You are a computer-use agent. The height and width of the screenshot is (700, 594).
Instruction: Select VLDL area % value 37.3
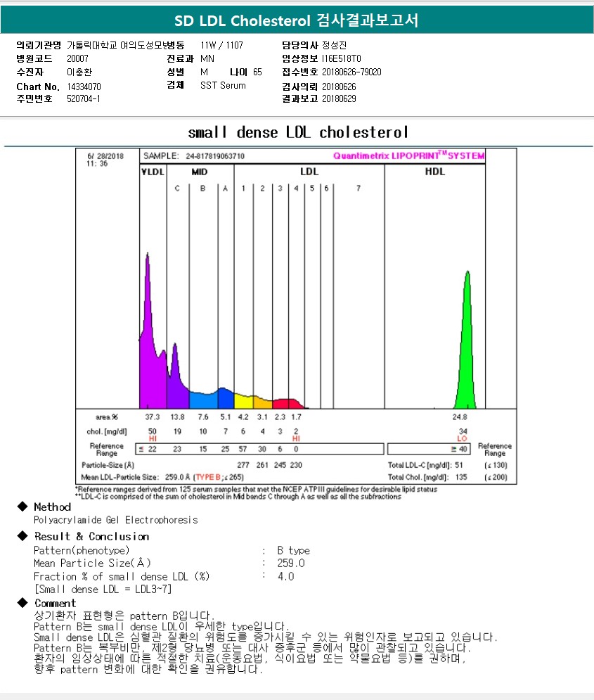click(152, 417)
